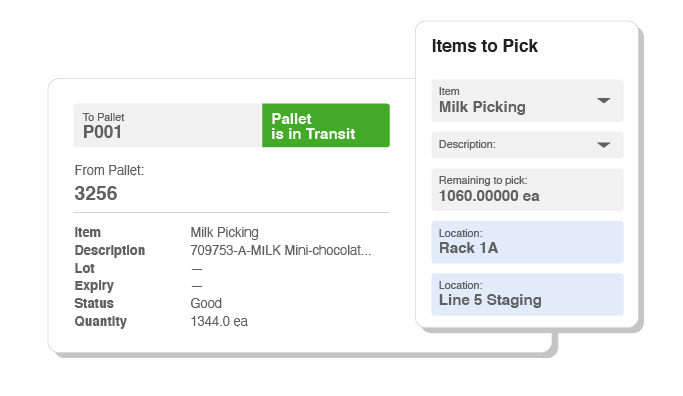Click the Remaining to pick field
Image resolution: width=683 pixels, height=396 pixels.
[x=527, y=190]
